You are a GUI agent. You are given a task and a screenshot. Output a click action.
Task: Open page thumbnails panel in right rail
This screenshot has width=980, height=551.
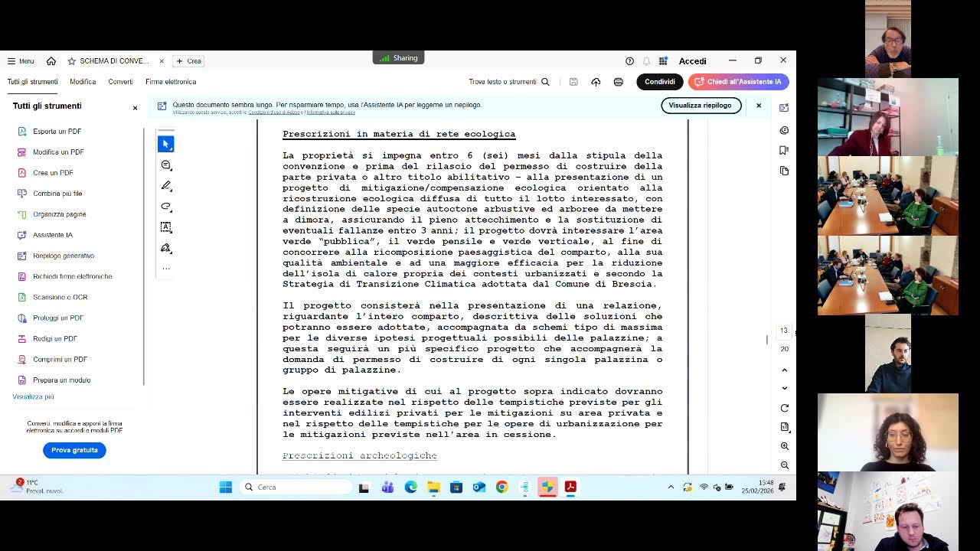click(x=784, y=171)
